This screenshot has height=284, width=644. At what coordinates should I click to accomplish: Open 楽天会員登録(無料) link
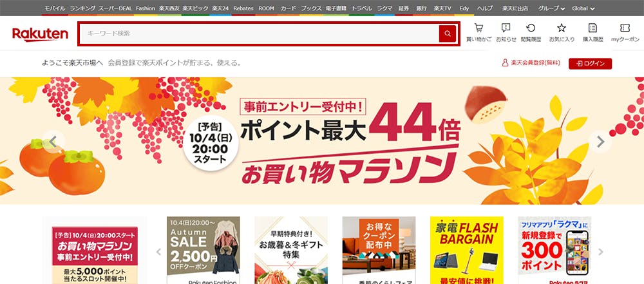coord(531,63)
